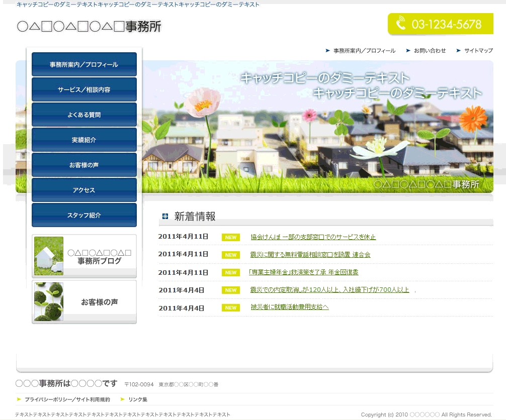Screen dimensions: 506x420
Task: Open the 事務所ブログ banner
Action: (x=84, y=256)
